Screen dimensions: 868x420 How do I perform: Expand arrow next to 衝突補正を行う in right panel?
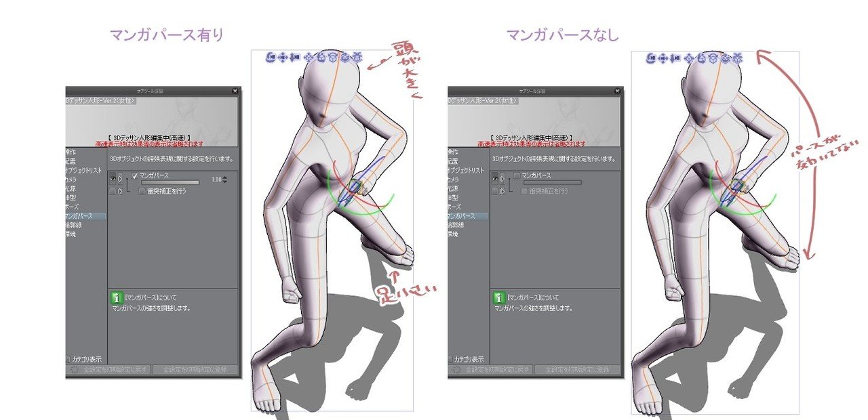click(x=502, y=191)
